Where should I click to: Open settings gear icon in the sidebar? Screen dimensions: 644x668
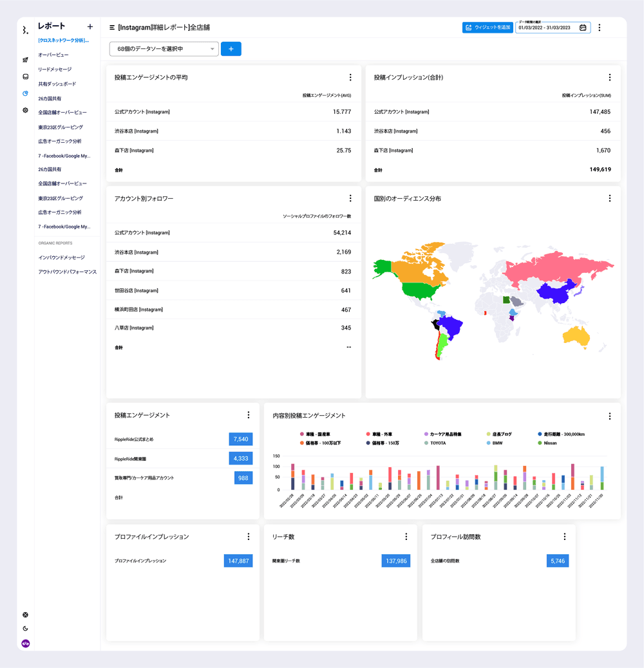coord(25,110)
